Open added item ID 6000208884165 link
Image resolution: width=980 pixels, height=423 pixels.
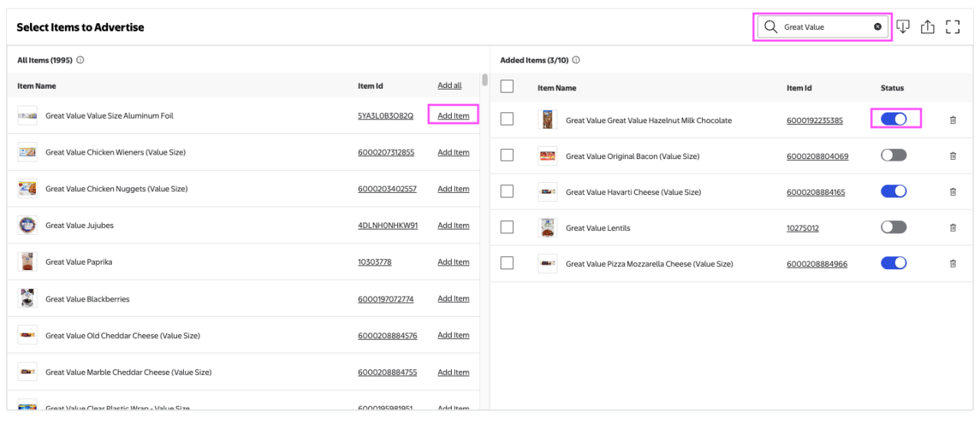tap(816, 193)
